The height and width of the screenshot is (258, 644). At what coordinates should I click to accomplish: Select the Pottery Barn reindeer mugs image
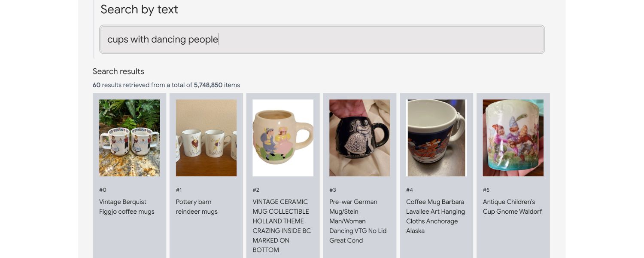pyautogui.click(x=206, y=138)
